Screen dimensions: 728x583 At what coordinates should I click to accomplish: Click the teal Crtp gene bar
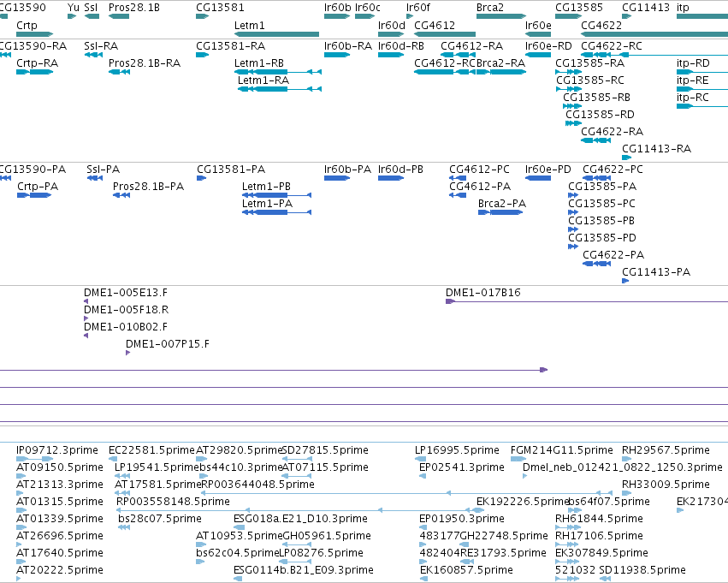click(x=35, y=34)
